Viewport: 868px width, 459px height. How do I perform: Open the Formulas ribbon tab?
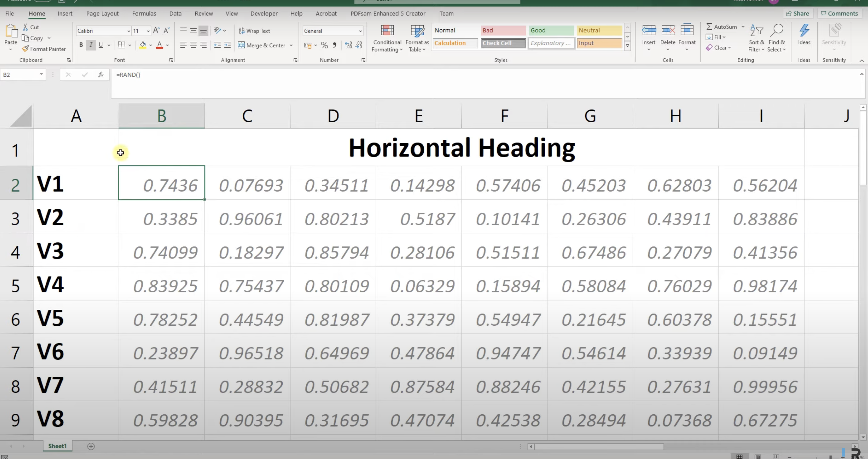144,14
